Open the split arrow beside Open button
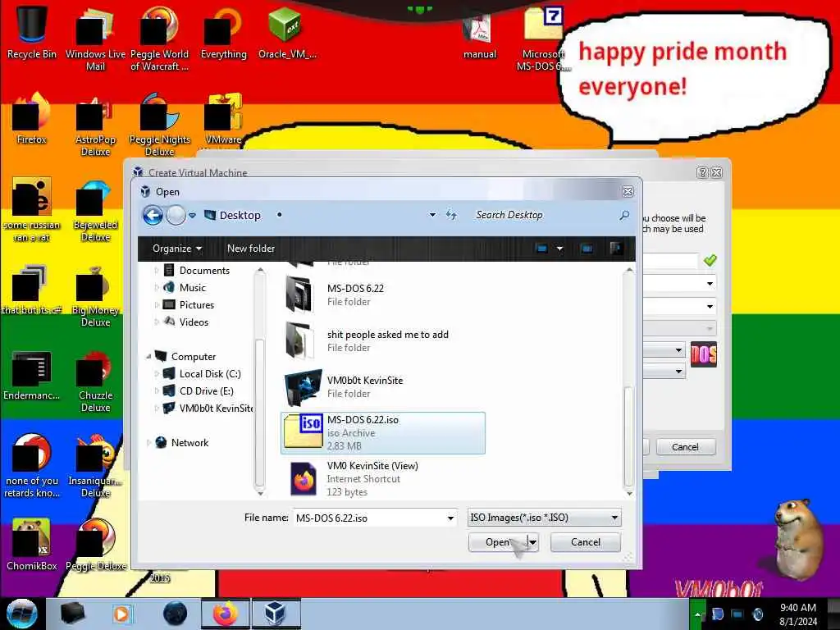840x630 pixels. coord(533,542)
